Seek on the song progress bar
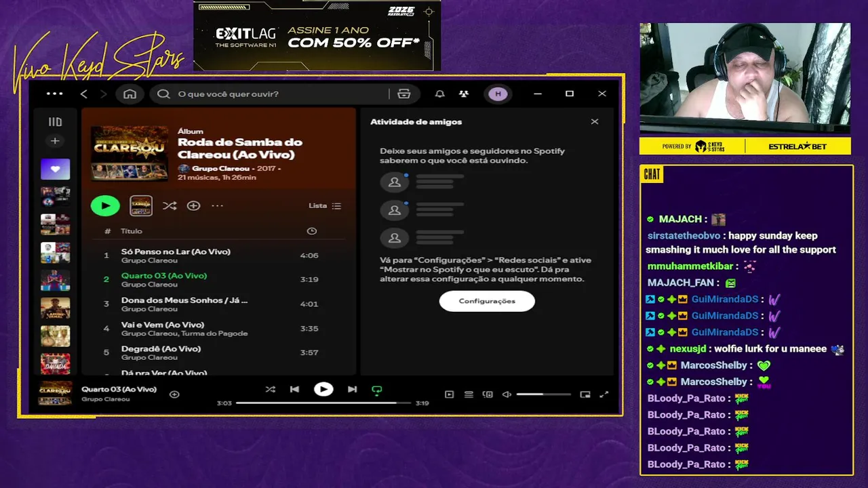Screen dimensions: 868x488 (x=323, y=403)
